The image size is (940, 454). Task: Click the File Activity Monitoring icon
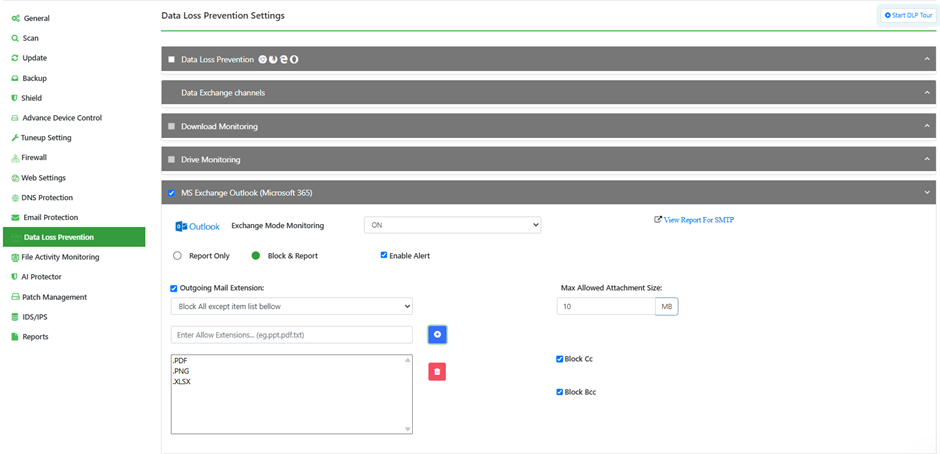(x=15, y=257)
